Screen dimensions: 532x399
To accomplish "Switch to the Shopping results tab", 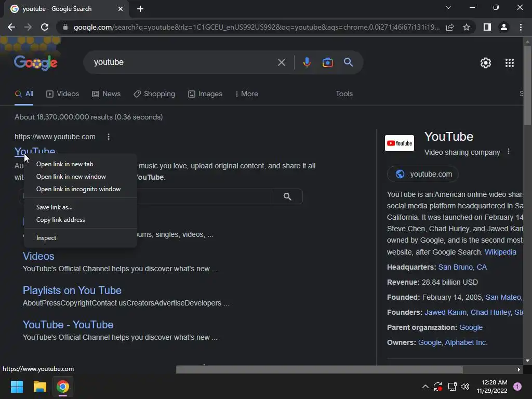I will click(154, 94).
